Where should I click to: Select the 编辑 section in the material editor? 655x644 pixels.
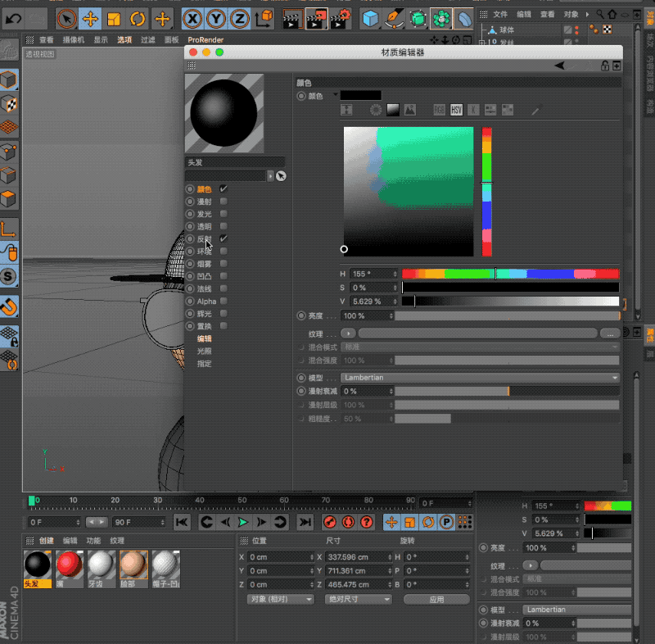(x=204, y=338)
